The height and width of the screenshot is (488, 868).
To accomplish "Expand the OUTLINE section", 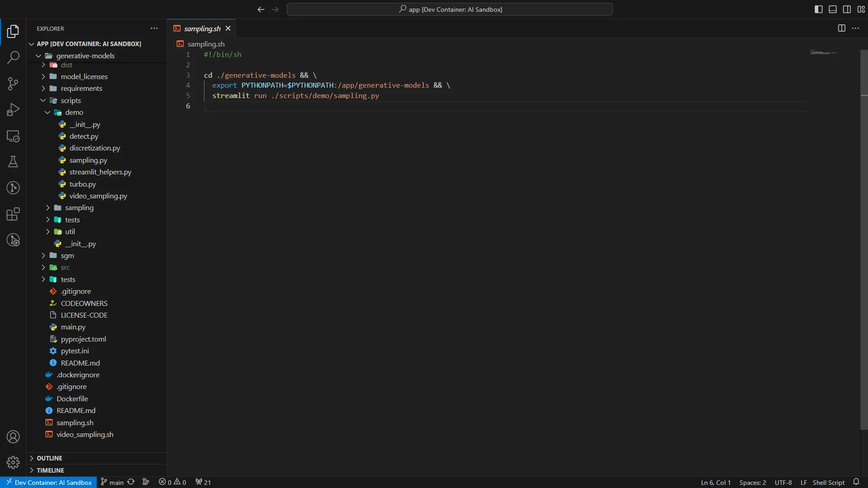I will [50, 458].
